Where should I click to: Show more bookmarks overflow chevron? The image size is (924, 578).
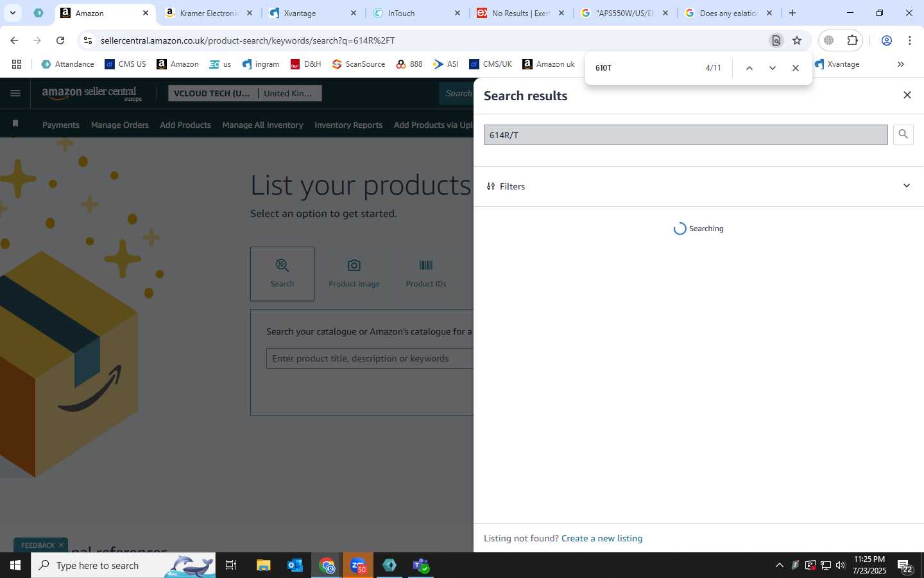[900, 64]
